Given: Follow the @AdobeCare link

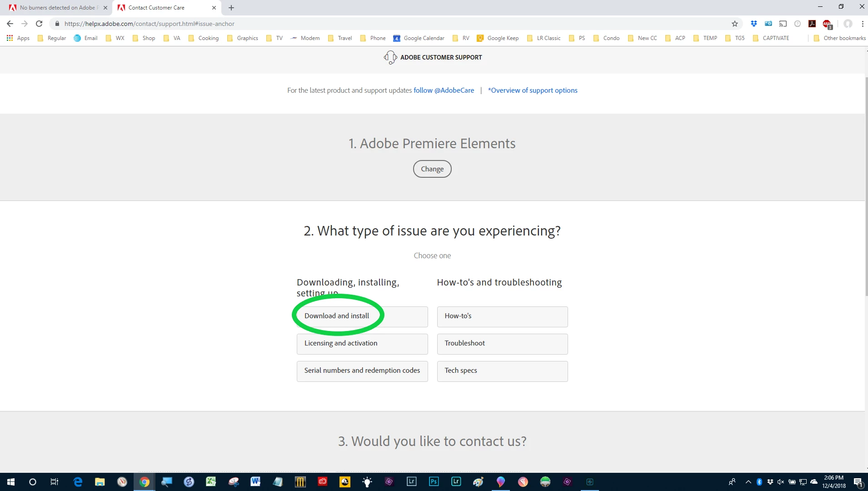Looking at the screenshot, I should tap(444, 90).
